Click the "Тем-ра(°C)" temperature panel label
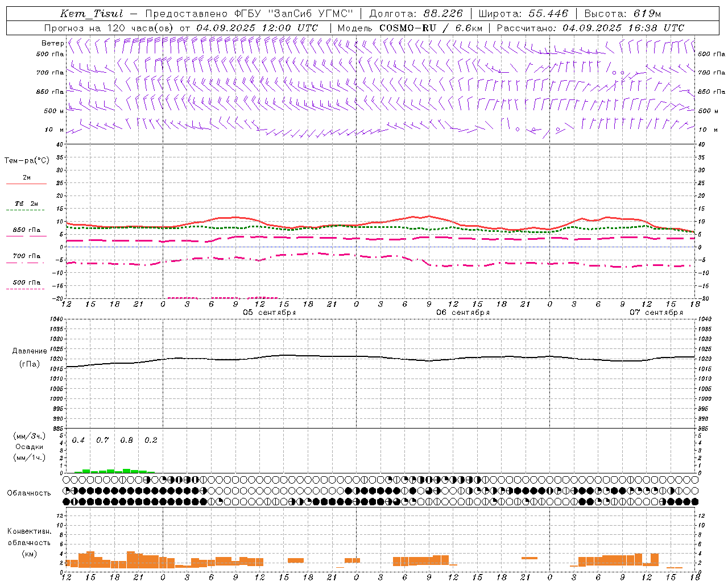728x582 pixels. [x=27, y=161]
